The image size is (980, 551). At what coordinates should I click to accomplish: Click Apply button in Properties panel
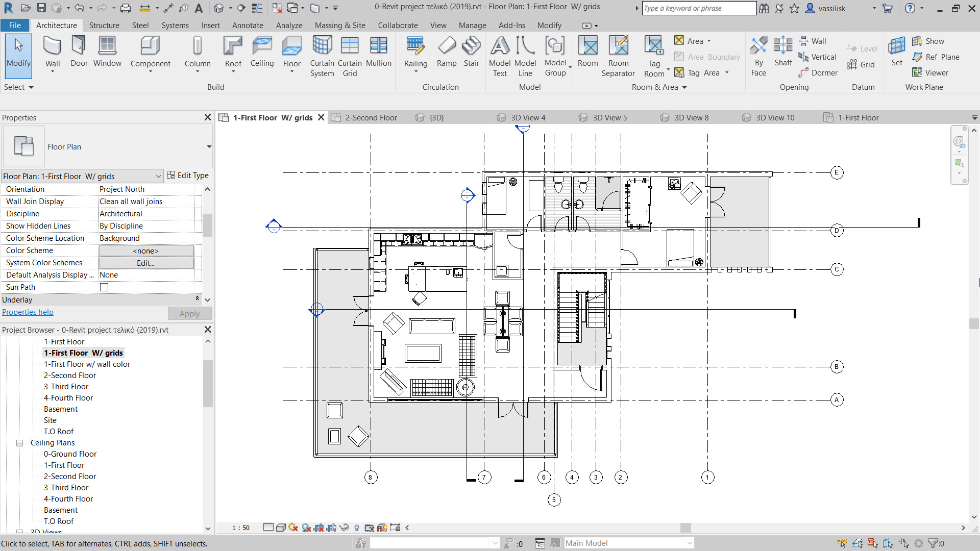189,313
